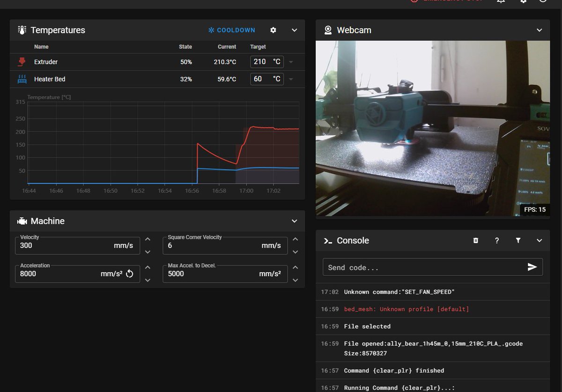Click the File opened ally_bear gcode console entry
The image size is (562, 392).
point(433,348)
